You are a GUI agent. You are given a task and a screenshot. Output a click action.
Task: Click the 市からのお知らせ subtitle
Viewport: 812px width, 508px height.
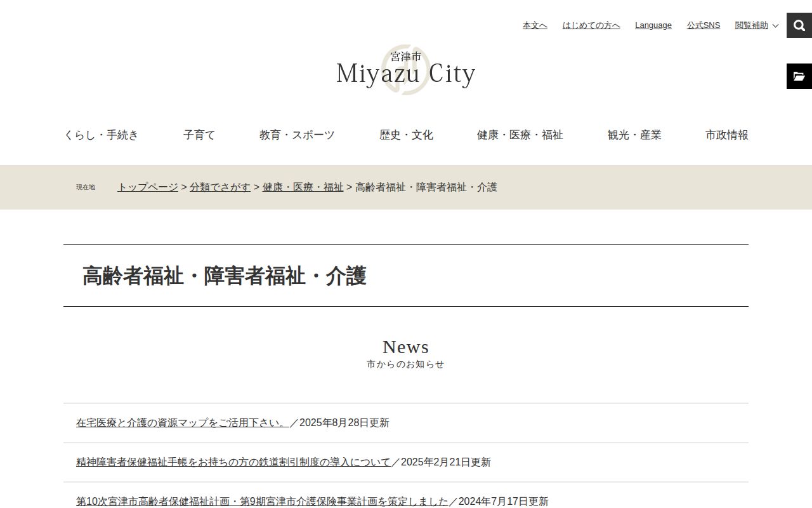pyautogui.click(x=406, y=364)
